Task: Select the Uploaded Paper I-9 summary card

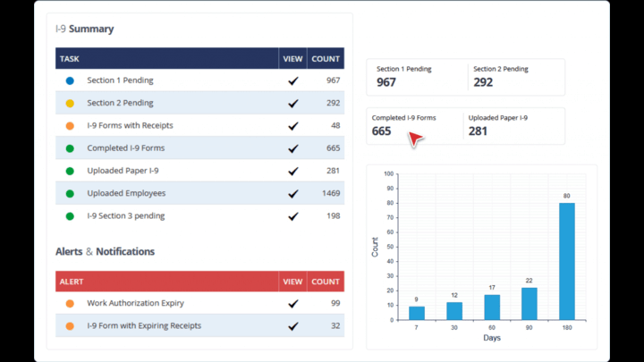Action: [514, 125]
